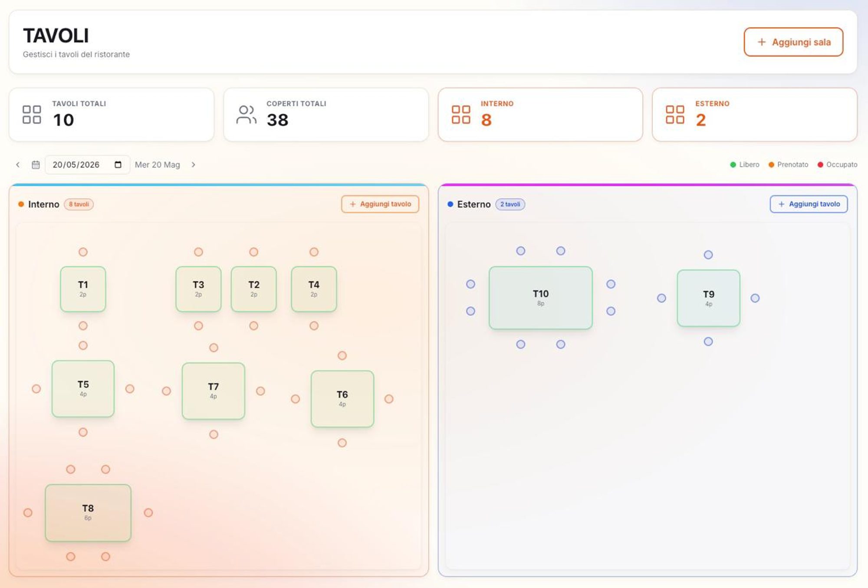Click the Interno grid icon in stats card
868x588 pixels.
point(461,115)
